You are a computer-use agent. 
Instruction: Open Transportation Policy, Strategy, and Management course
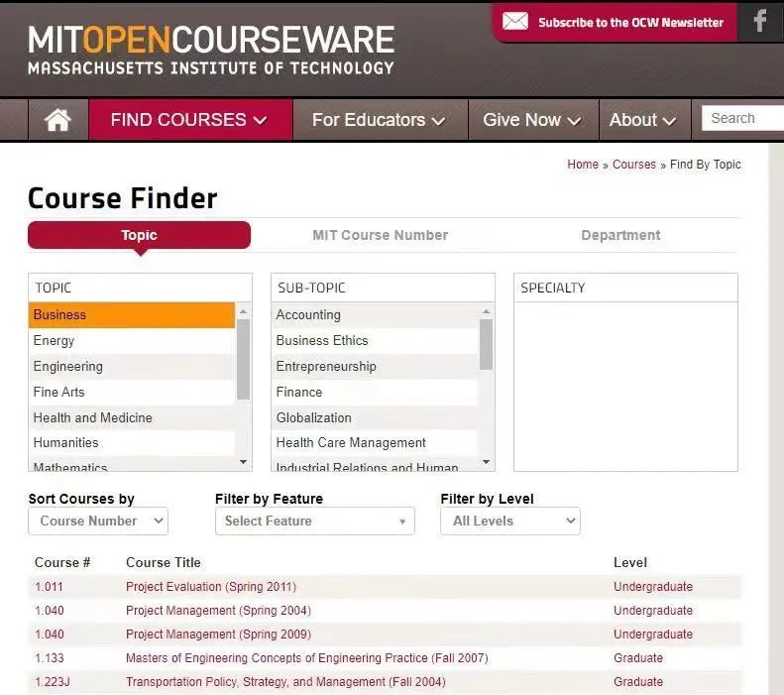(285, 682)
